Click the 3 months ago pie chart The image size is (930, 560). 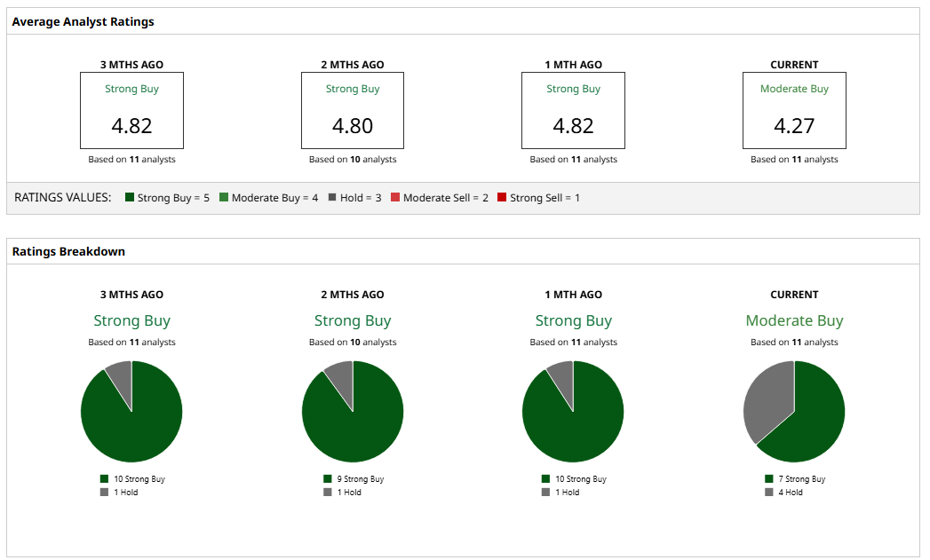(x=131, y=411)
